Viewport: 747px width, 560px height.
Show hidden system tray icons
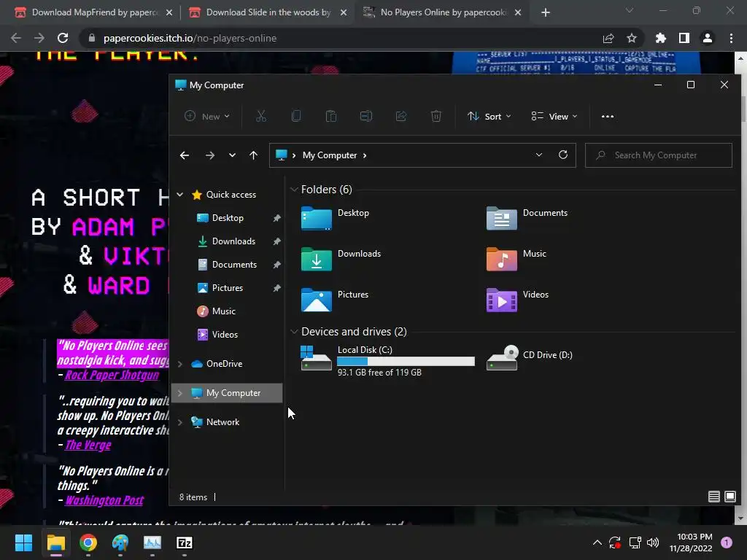597,542
